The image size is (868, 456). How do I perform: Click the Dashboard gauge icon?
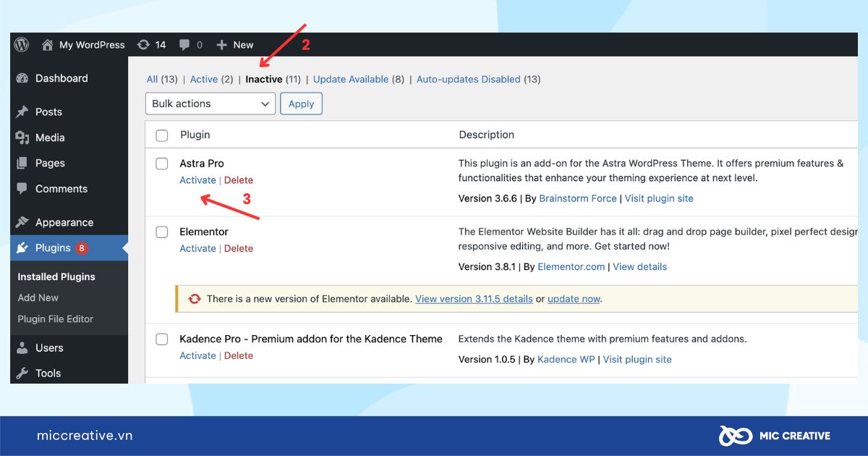[x=22, y=78]
